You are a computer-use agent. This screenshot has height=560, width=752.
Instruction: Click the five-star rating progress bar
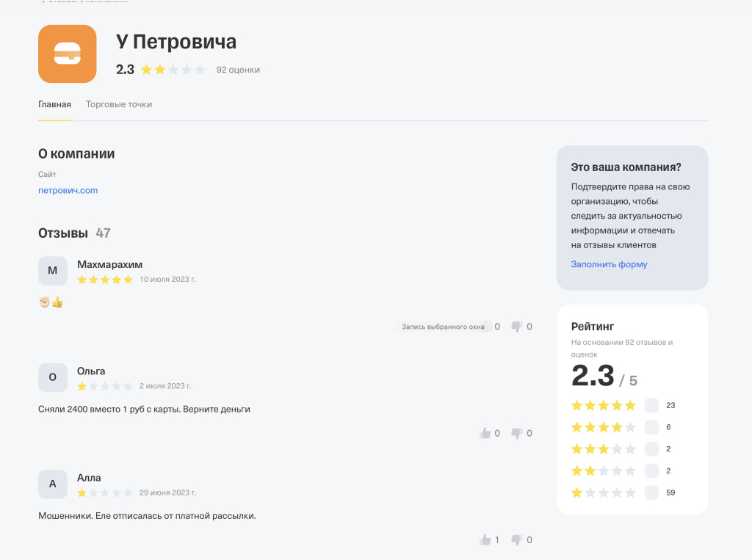[x=651, y=405]
